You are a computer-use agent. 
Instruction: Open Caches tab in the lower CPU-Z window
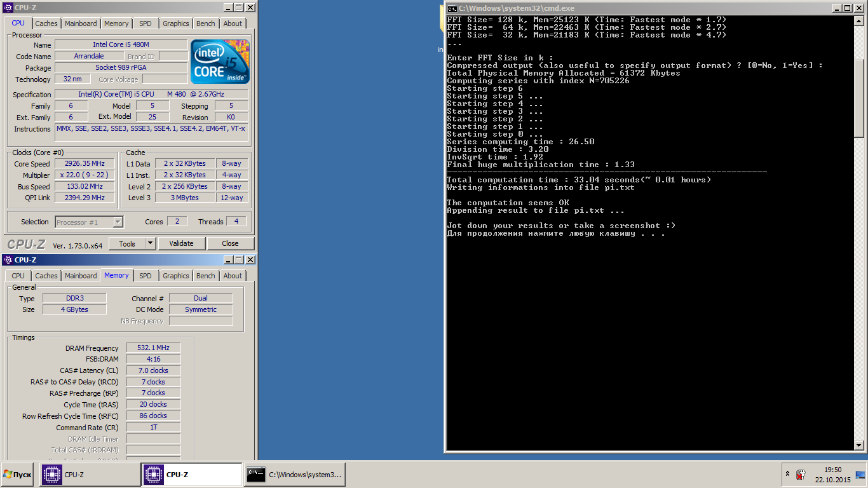46,276
